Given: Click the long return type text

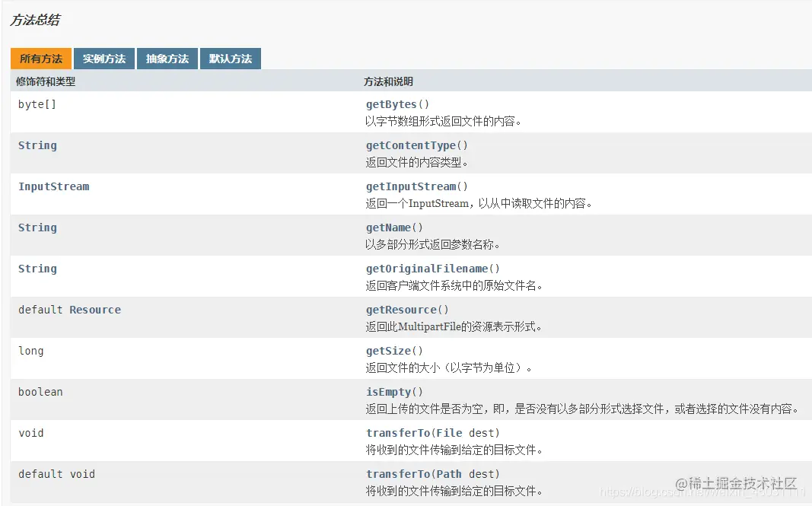Looking at the screenshot, I should click(x=31, y=351).
